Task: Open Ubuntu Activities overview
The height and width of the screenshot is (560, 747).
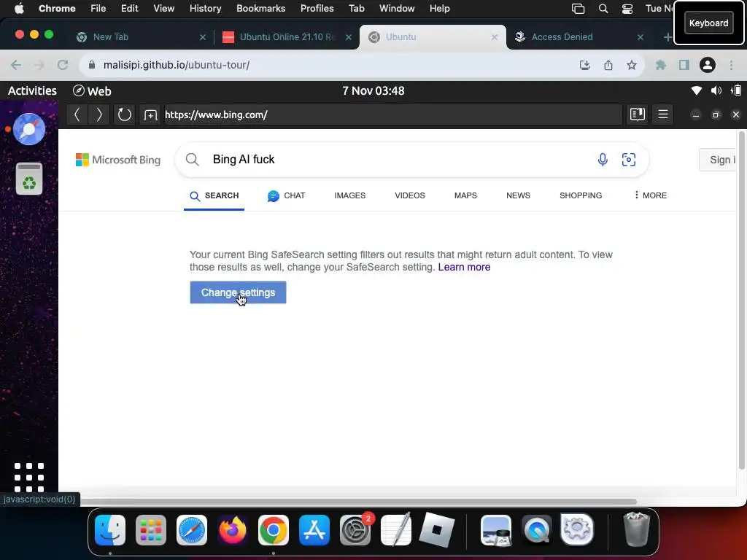Action: point(32,90)
